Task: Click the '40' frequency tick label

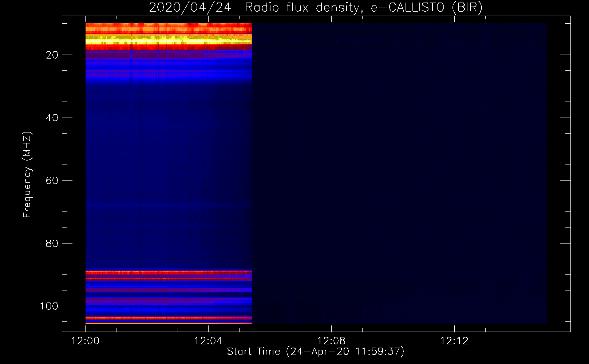Action: (52, 118)
